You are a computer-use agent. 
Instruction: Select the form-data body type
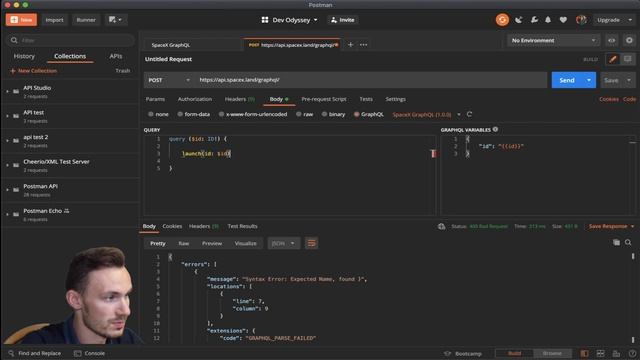(x=193, y=114)
